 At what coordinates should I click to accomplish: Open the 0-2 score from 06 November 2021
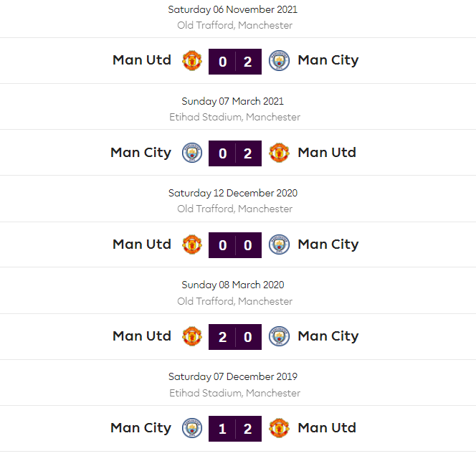click(235, 62)
